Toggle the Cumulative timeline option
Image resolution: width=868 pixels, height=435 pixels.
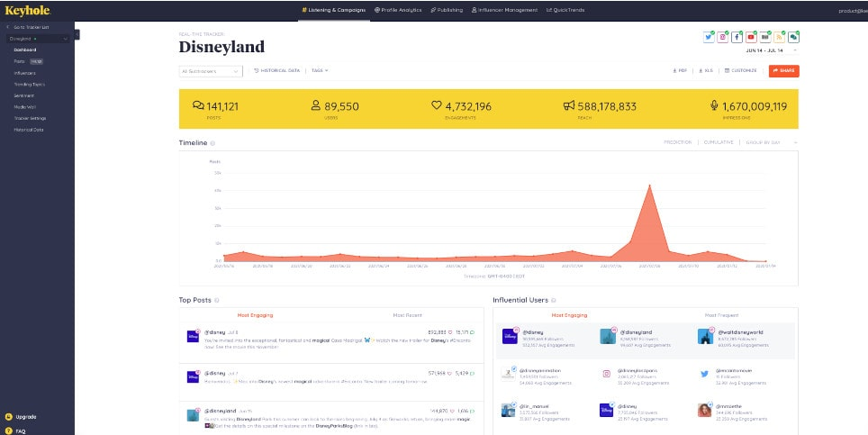pos(719,143)
